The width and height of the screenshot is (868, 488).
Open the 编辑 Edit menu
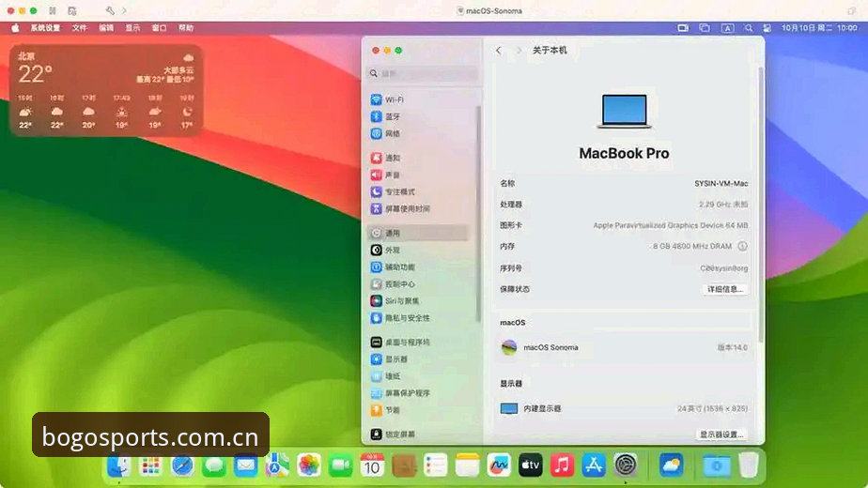pyautogui.click(x=106, y=27)
